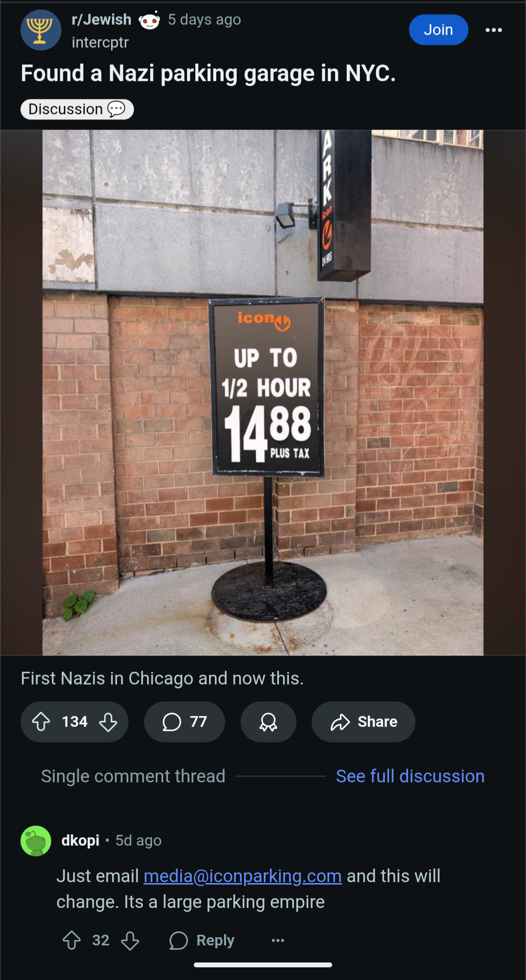Select the Discussion flair tag

coord(77,109)
